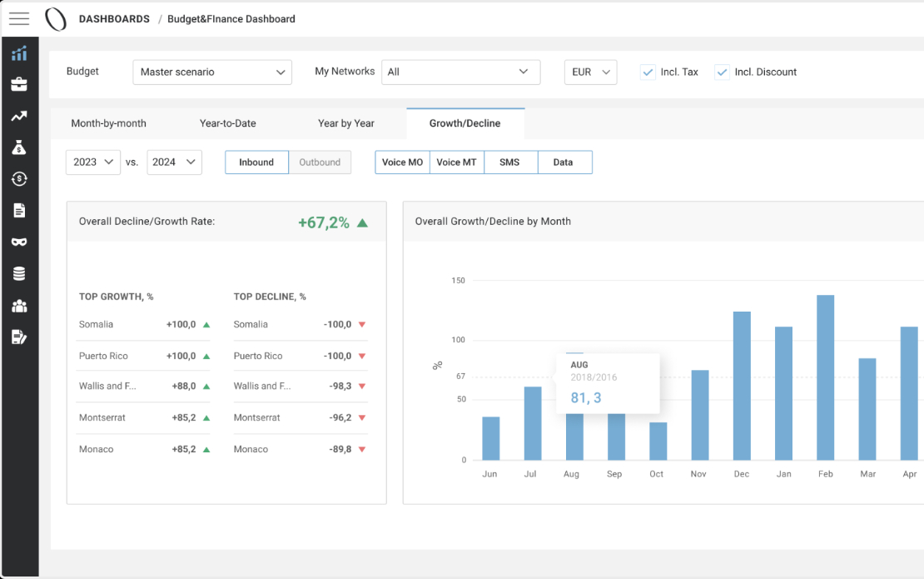Open Master scenario budget dropdown
This screenshot has width=924, height=579.
pyautogui.click(x=212, y=72)
